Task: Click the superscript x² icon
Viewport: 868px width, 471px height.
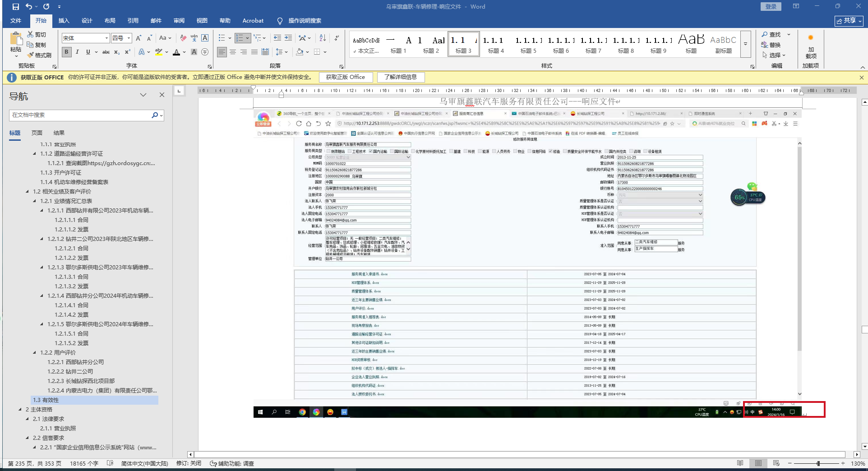Action: click(128, 52)
